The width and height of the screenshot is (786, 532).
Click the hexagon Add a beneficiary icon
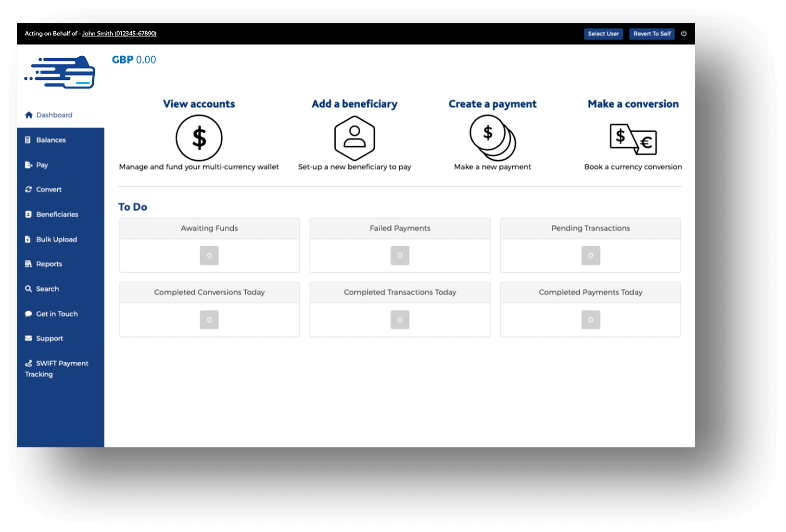click(355, 138)
